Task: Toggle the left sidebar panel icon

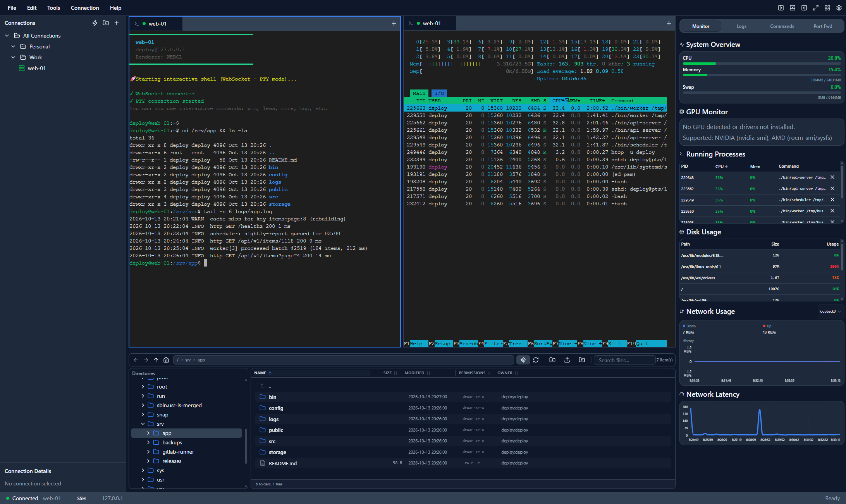Action: [781, 8]
